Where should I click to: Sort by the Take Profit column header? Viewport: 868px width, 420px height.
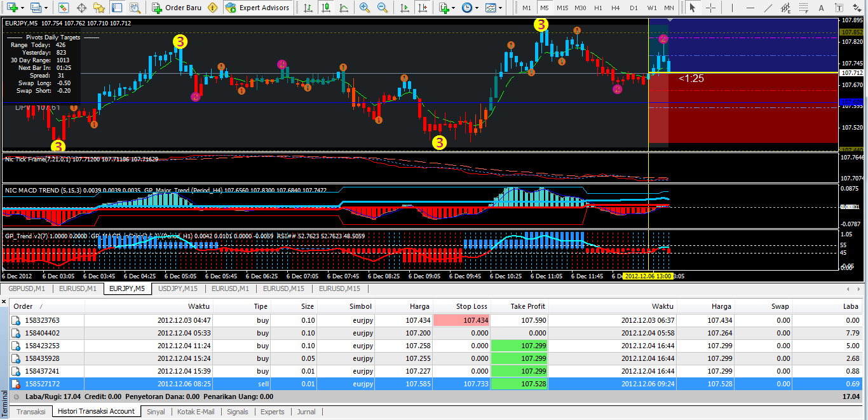(519, 306)
